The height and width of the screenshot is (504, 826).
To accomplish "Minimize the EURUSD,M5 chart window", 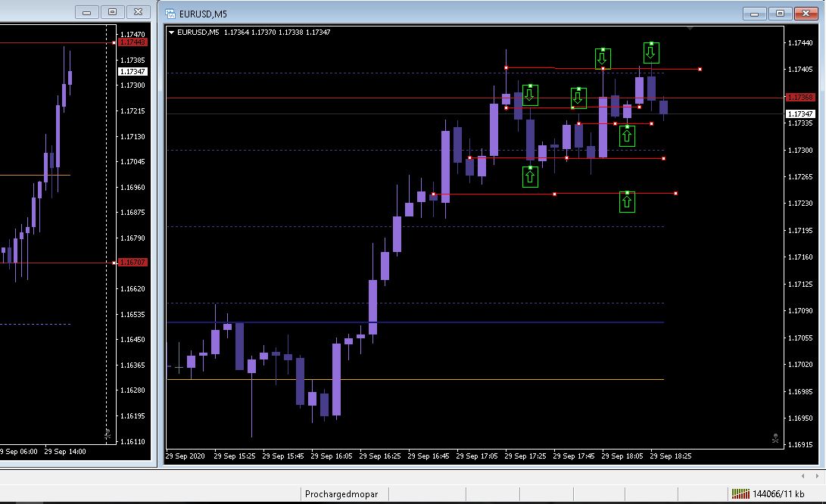I will [x=754, y=13].
